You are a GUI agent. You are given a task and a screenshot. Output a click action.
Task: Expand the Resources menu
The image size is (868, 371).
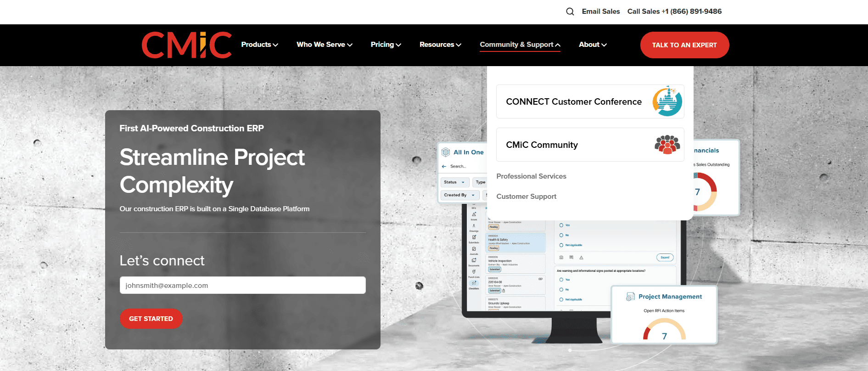click(x=440, y=45)
